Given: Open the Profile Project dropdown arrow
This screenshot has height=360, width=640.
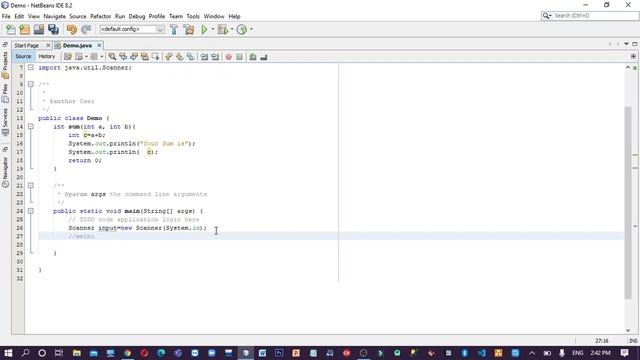Looking at the screenshot, I should point(251,29).
